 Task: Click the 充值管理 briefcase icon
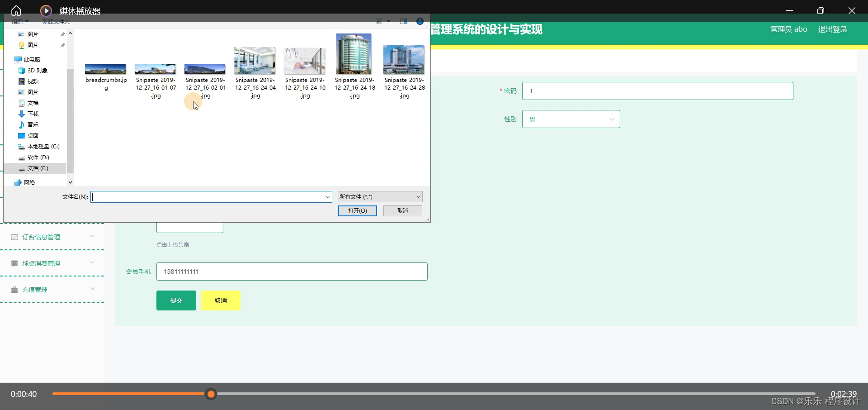tap(14, 290)
